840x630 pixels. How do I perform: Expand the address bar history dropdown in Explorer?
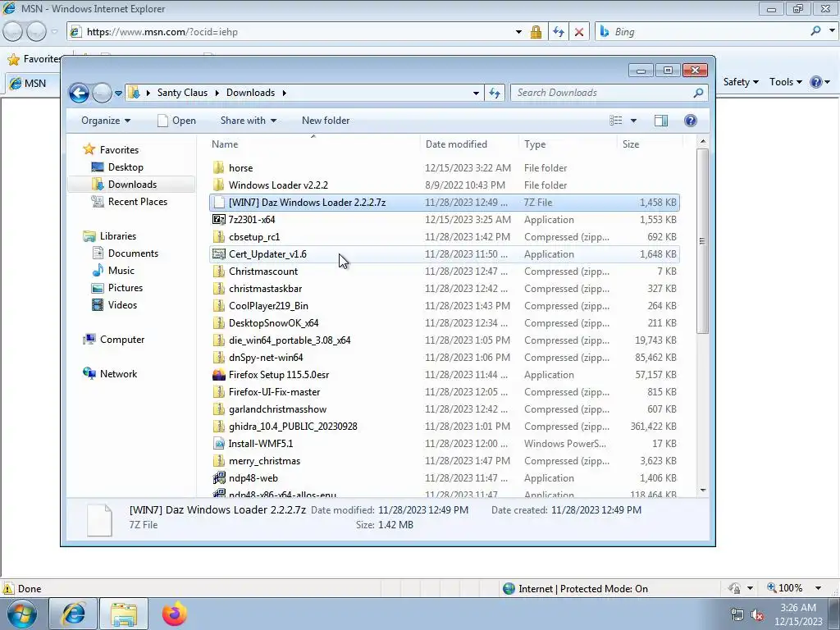point(476,94)
